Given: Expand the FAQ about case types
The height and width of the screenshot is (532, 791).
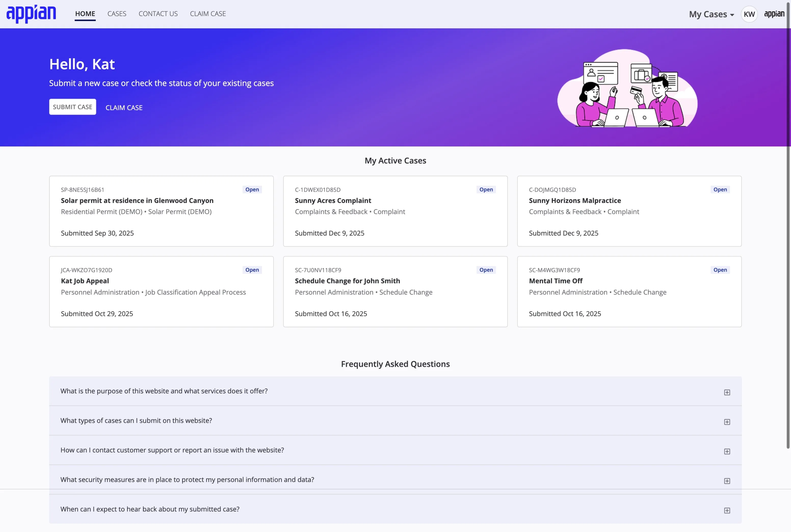Looking at the screenshot, I should [x=727, y=421].
